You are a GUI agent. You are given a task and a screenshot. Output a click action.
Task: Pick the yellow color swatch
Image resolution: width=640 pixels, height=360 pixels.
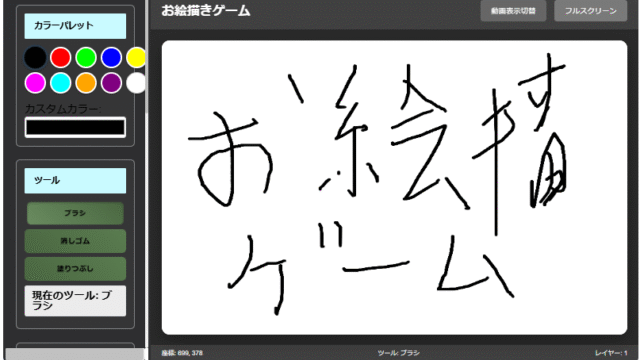(x=136, y=58)
